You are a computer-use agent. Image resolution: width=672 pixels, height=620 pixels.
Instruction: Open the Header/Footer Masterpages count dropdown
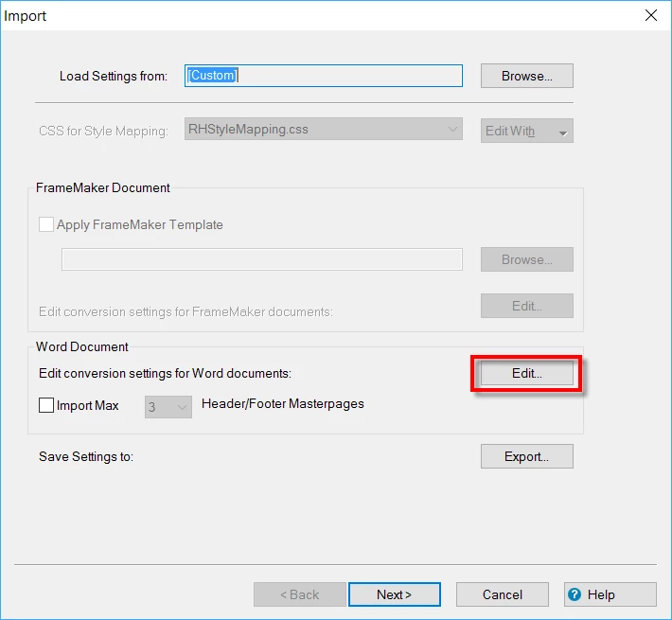click(x=168, y=407)
